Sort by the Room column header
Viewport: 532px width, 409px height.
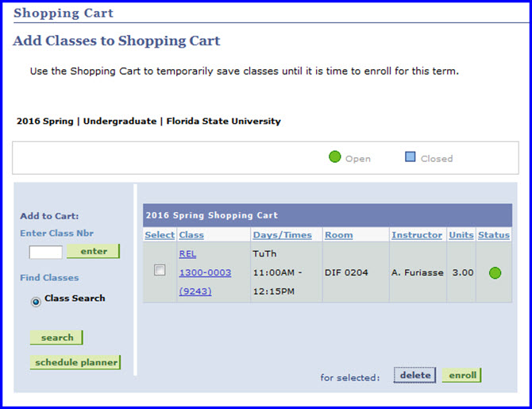tap(338, 235)
